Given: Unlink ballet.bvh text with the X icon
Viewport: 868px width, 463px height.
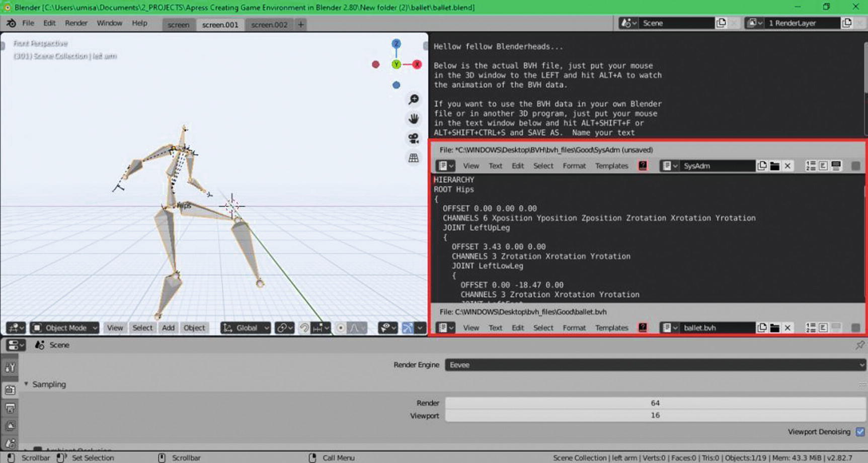Looking at the screenshot, I should 788,328.
